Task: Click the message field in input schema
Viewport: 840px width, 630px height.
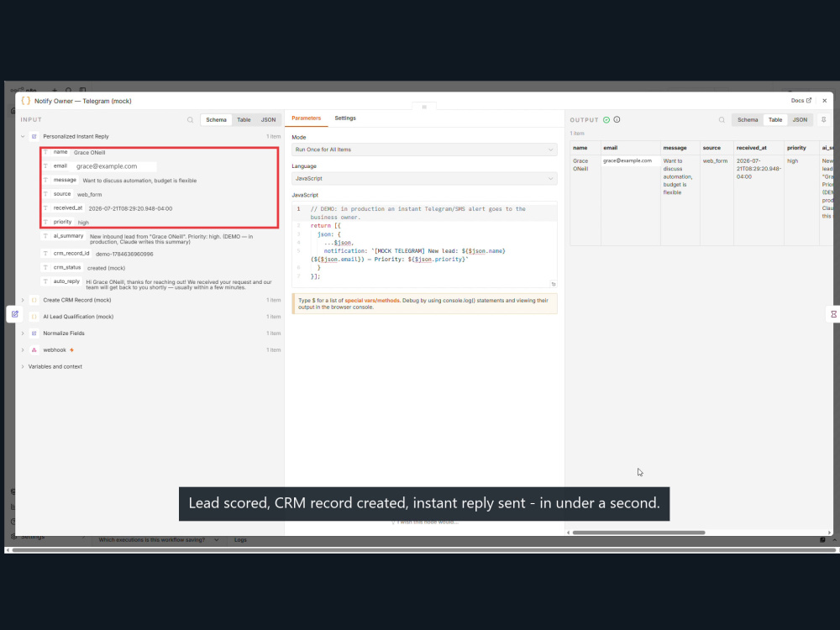Action: pos(120,181)
